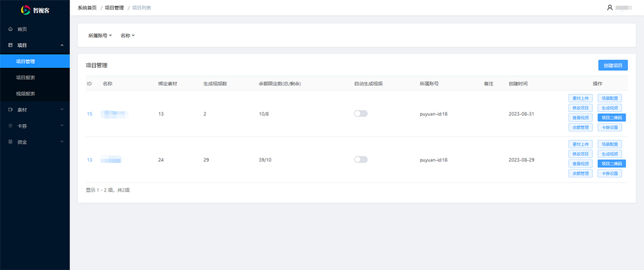The image size is (644, 270).
Task: Click the 素材 video icon in sidebar
Action: tap(10, 109)
